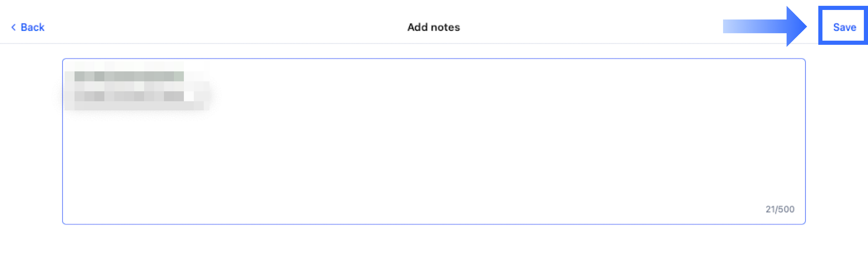
Task: Click the 21/500 character counter
Action: 780,209
